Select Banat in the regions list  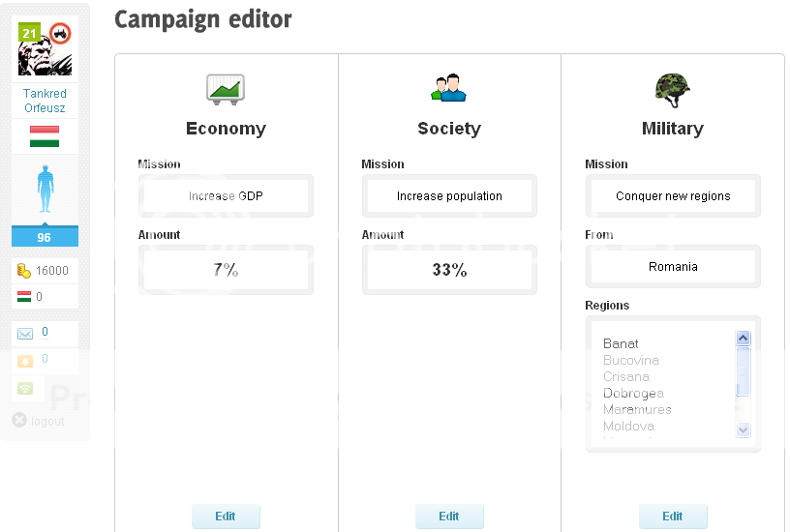[621, 343]
